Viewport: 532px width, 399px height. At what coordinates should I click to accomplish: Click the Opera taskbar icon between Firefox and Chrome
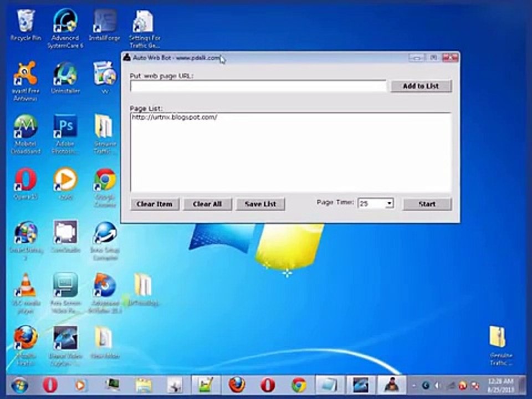267,386
